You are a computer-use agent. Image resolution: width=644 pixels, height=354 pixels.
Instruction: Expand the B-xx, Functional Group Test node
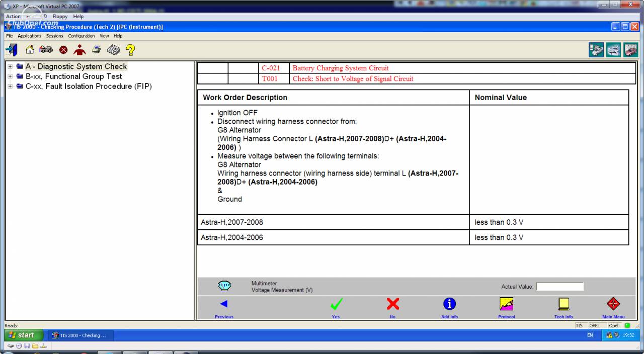click(10, 76)
